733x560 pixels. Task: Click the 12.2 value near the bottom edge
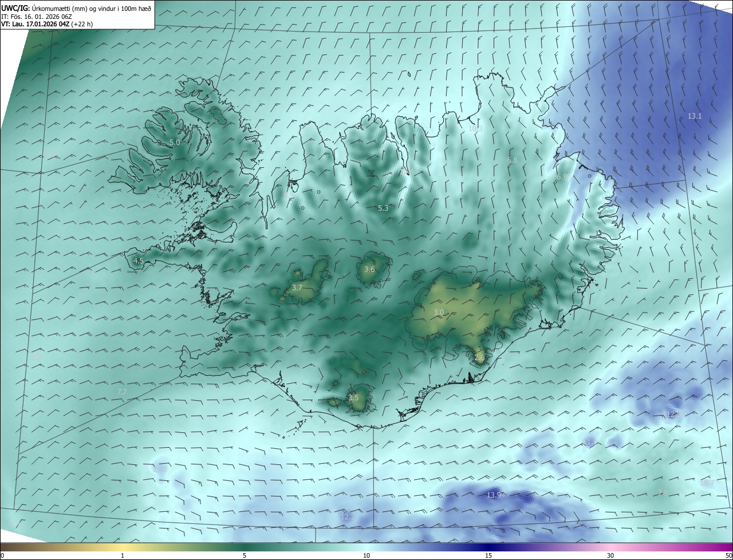[348, 517]
